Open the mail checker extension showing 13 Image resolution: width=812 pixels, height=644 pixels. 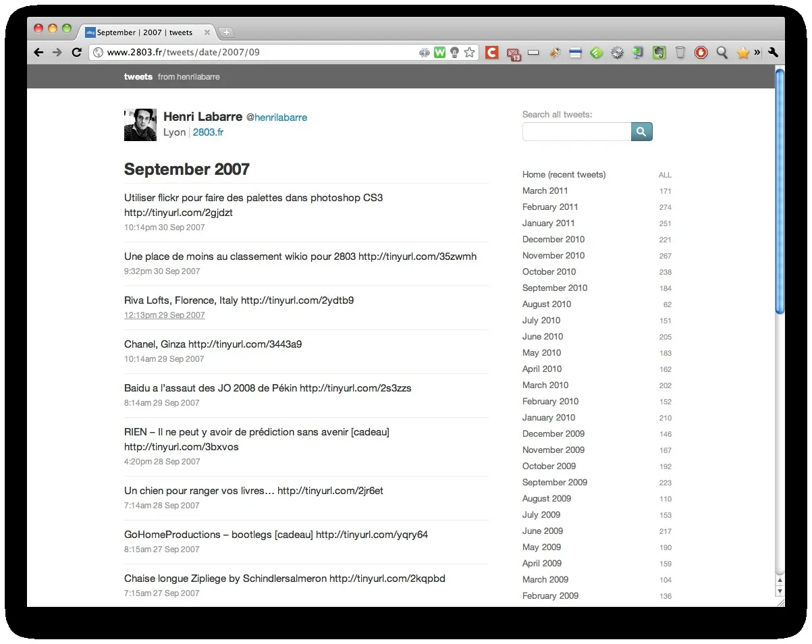513,53
